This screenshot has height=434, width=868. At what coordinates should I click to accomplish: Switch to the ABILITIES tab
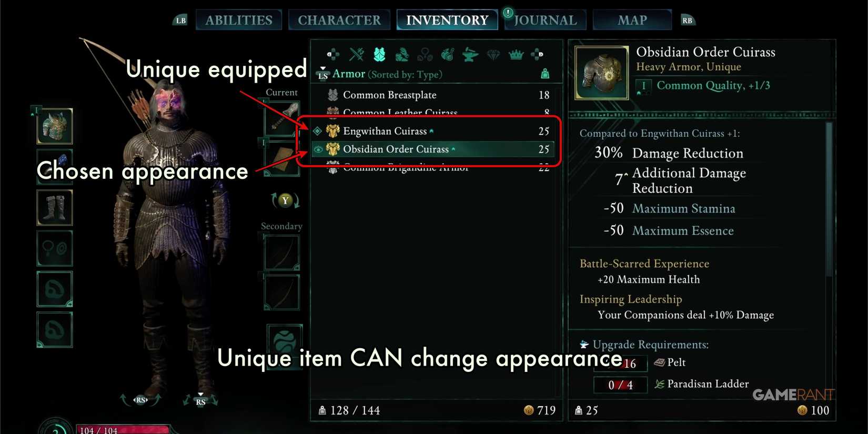tap(239, 20)
